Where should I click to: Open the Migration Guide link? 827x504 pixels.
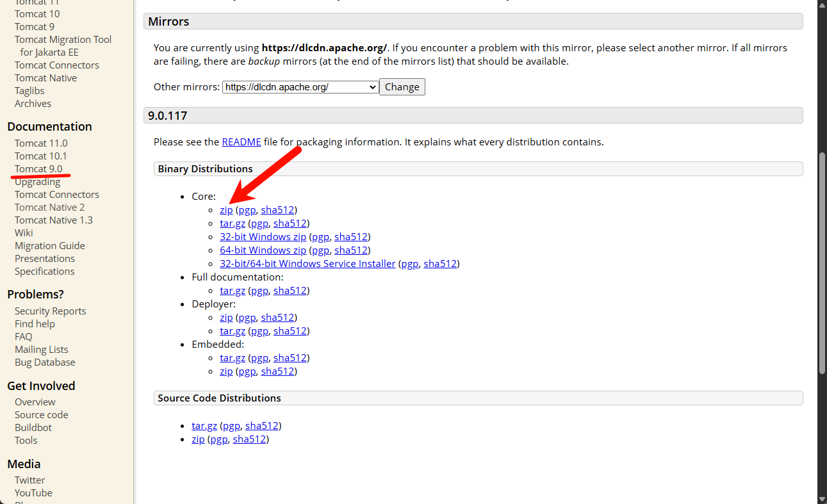point(50,246)
